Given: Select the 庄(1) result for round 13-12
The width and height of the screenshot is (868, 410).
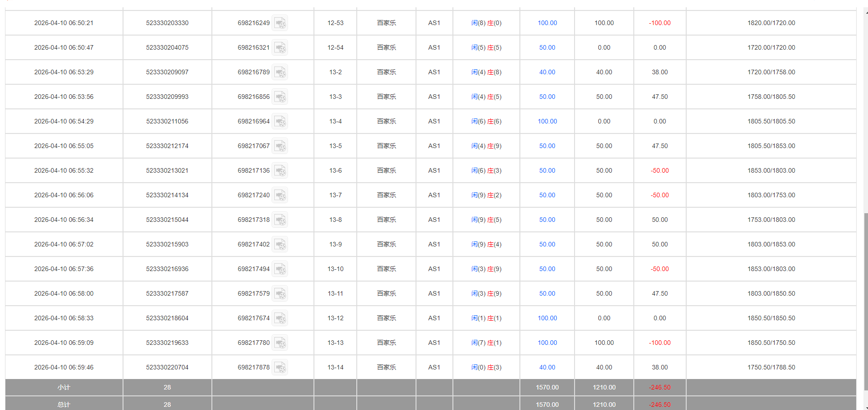Looking at the screenshot, I should pyautogui.click(x=494, y=318).
